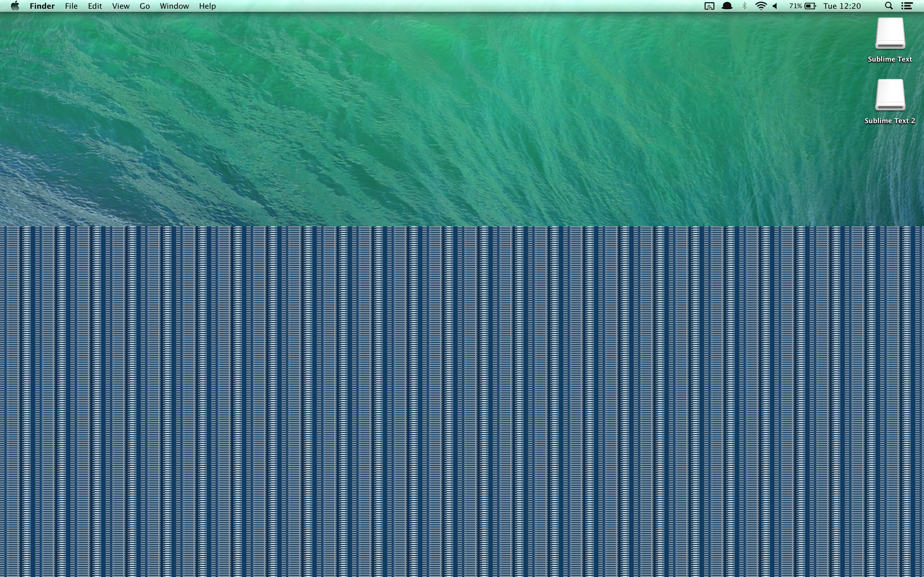Open the Help menu
The image size is (924, 577).
click(x=207, y=6)
